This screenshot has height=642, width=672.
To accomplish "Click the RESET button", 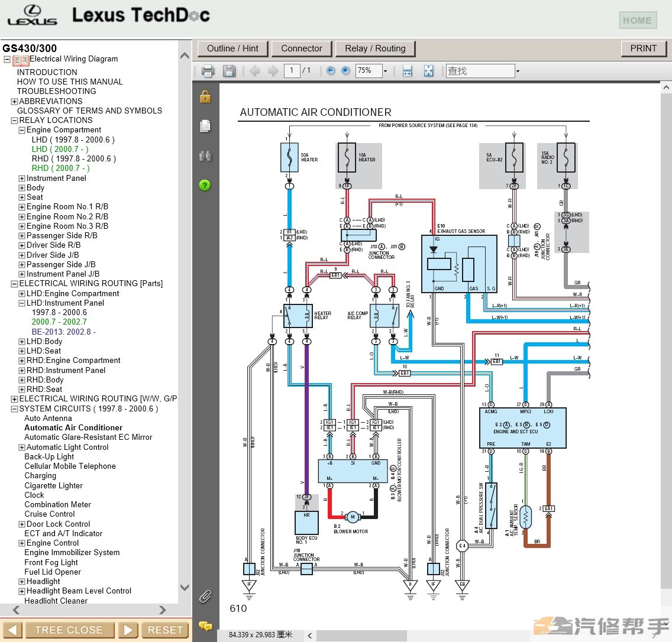I will tap(165, 630).
